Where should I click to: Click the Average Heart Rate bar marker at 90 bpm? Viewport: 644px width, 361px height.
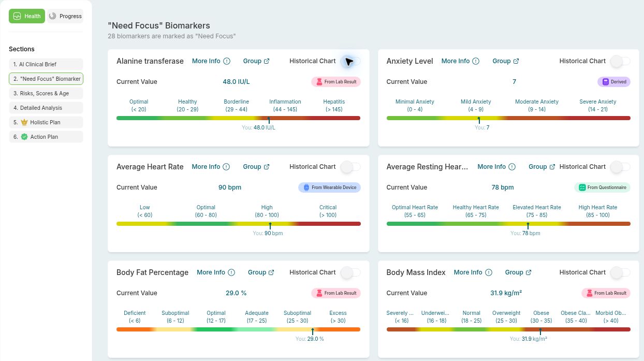[270, 225]
